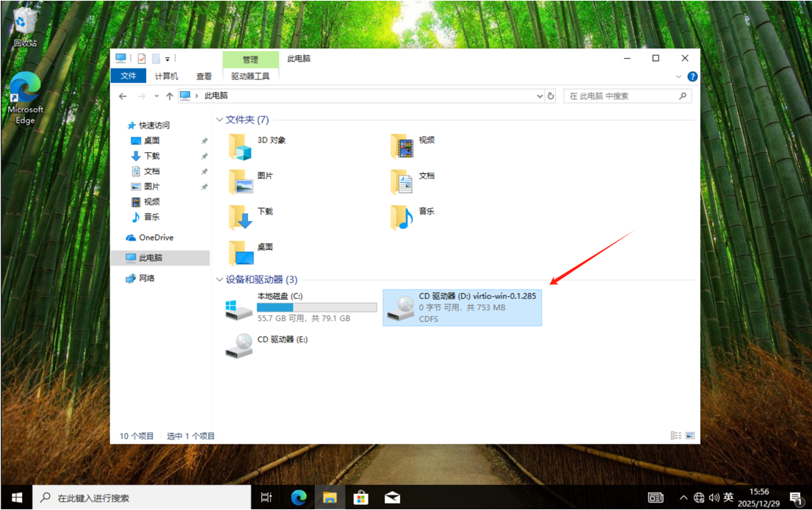Switch to large icons view in status bar
The width and height of the screenshot is (812, 510).
pyautogui.click(x=689, y=436)
